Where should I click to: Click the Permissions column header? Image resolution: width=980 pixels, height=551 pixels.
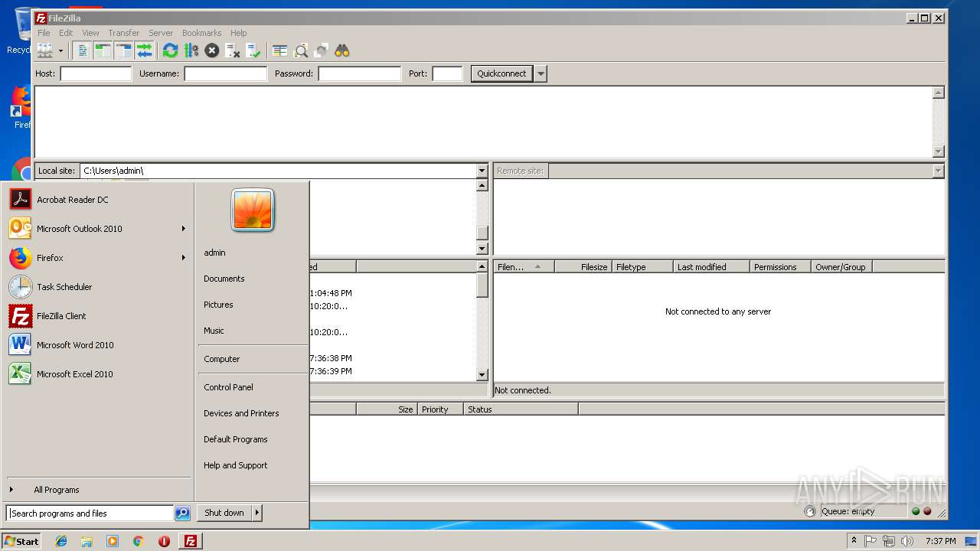point(780,267)
